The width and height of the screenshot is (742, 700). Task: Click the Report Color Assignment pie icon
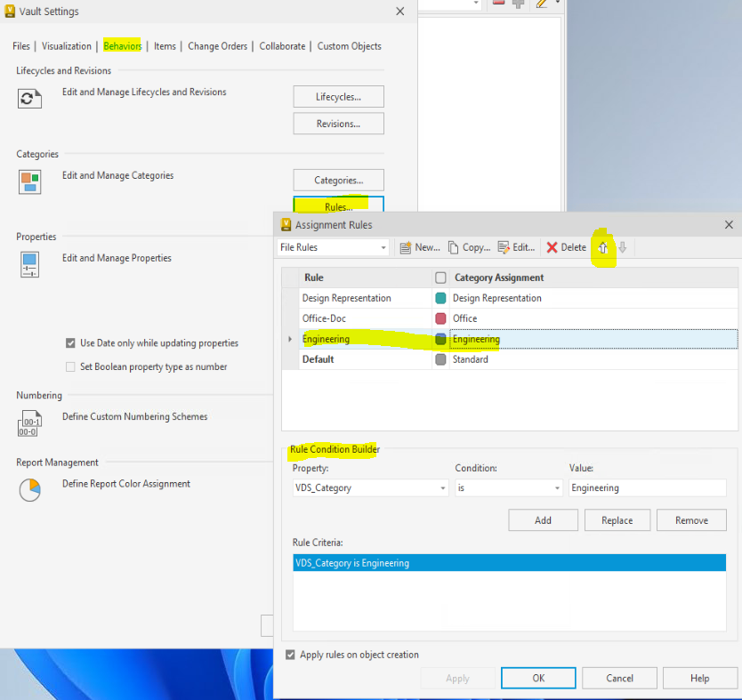[29, 490]
